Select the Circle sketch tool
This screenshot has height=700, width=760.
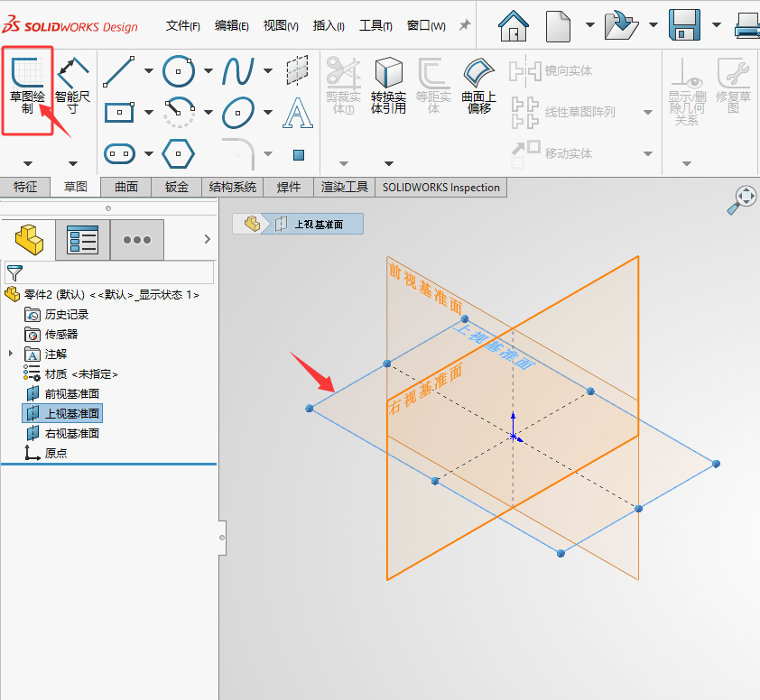coord(179,71)
